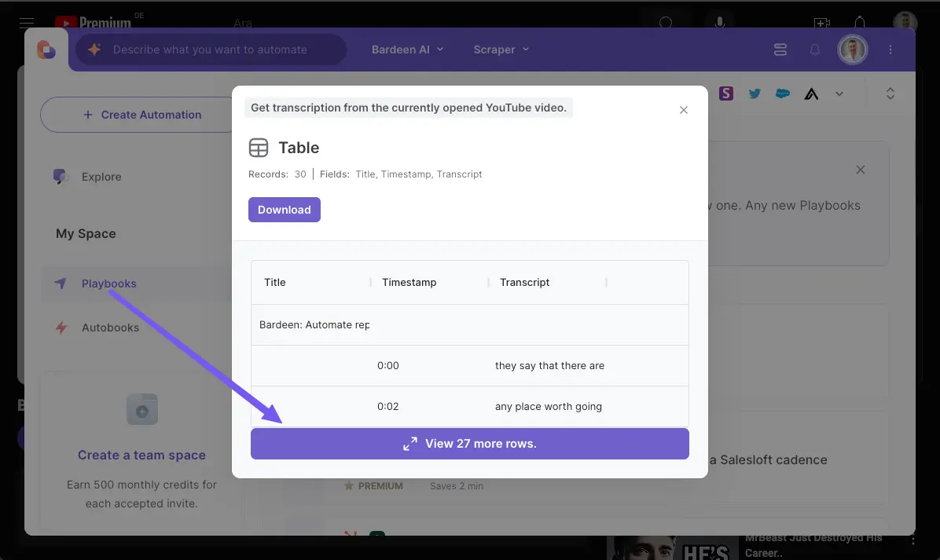
Task: Click the purple S integration icon
Action: tap(726, 93)
